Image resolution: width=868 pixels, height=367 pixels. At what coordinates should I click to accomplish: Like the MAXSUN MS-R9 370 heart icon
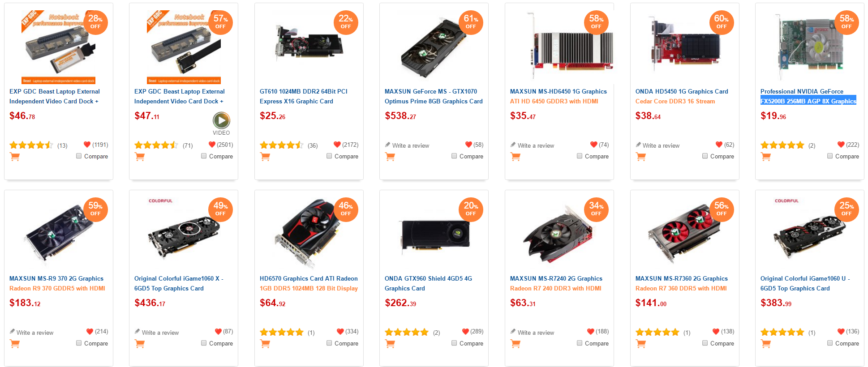click(90, 332)
